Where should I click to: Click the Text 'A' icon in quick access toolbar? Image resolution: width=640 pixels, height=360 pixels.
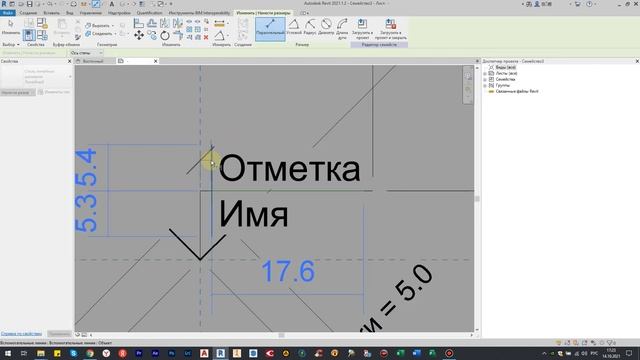point(111,4)
